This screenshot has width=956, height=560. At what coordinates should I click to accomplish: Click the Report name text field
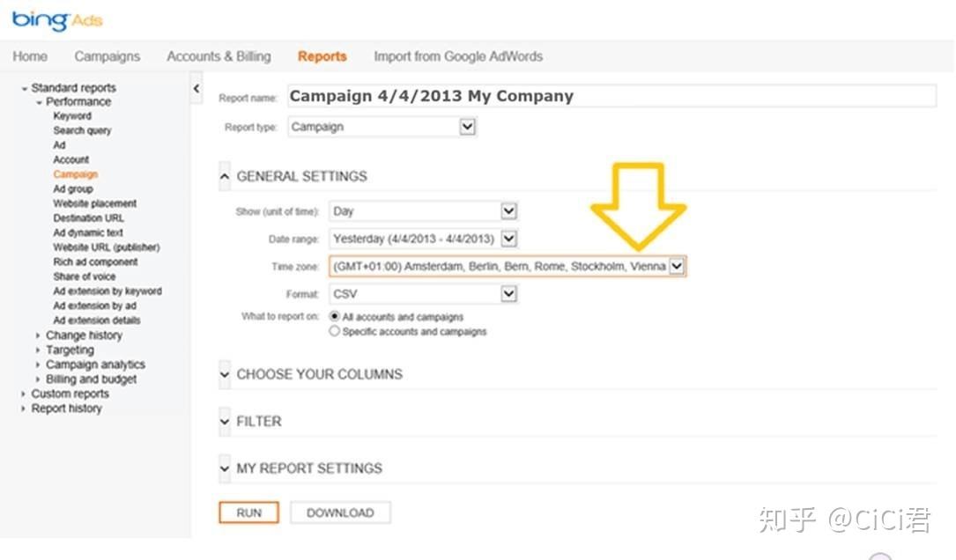tap(610, 96)
